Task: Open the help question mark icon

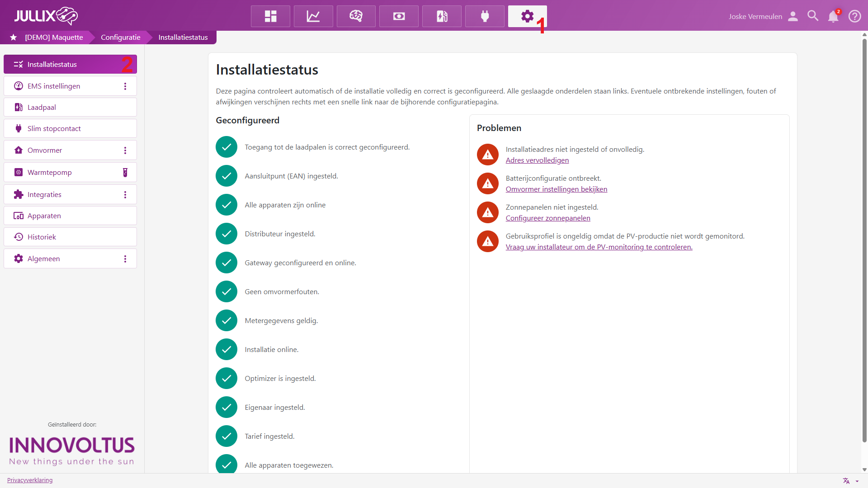Action: pyautogui.click(x=854, y=16)
